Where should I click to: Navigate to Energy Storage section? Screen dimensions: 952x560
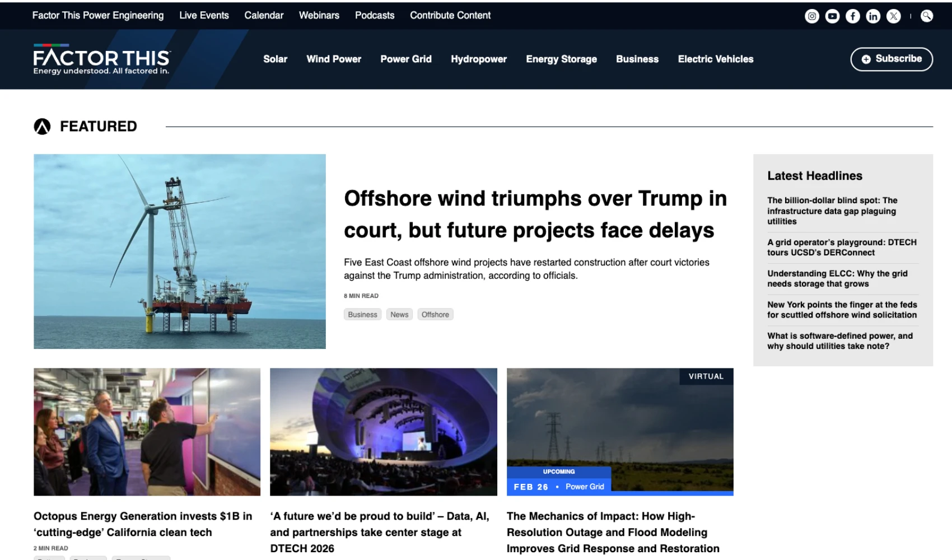pos(561,59)
